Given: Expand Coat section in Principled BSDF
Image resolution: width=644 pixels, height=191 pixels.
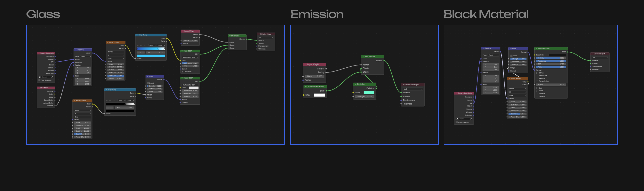Looking at the screenshot, I should point(537,88).
